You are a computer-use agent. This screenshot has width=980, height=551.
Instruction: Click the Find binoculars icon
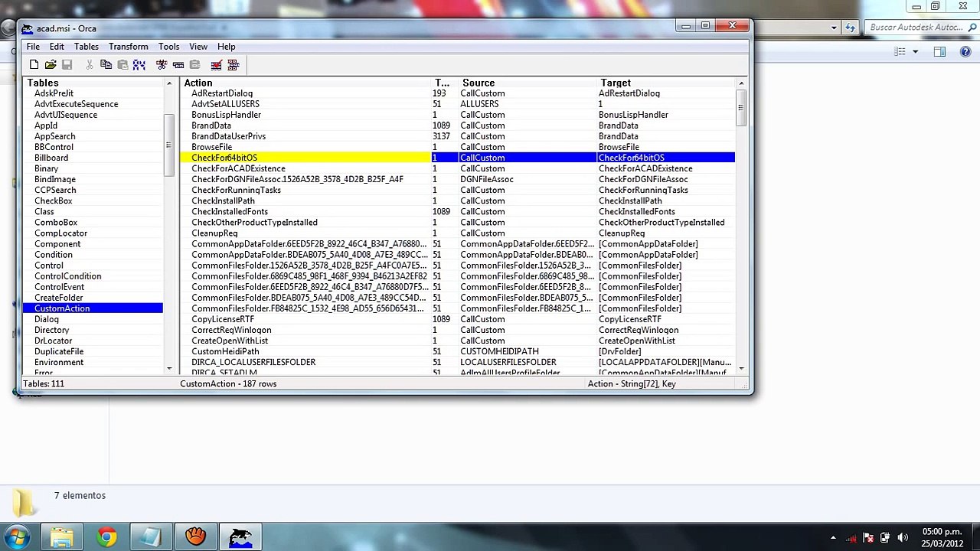click(x=139, y=65)
